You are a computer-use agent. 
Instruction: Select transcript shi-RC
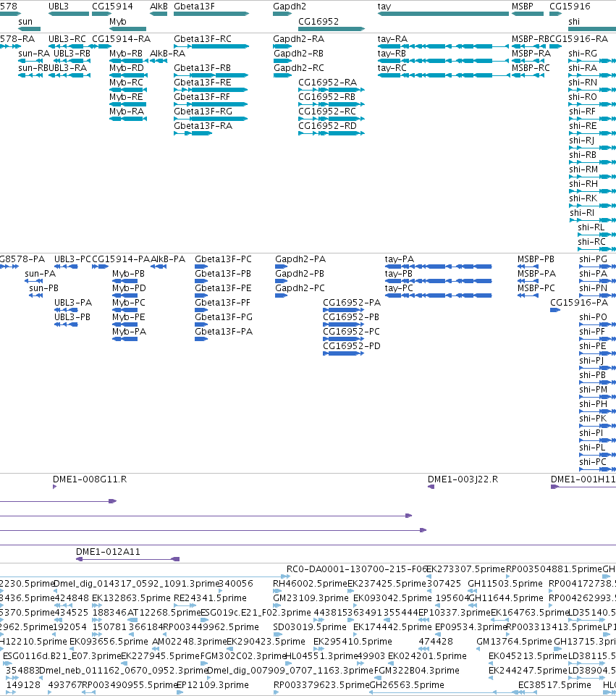[597, 249]
